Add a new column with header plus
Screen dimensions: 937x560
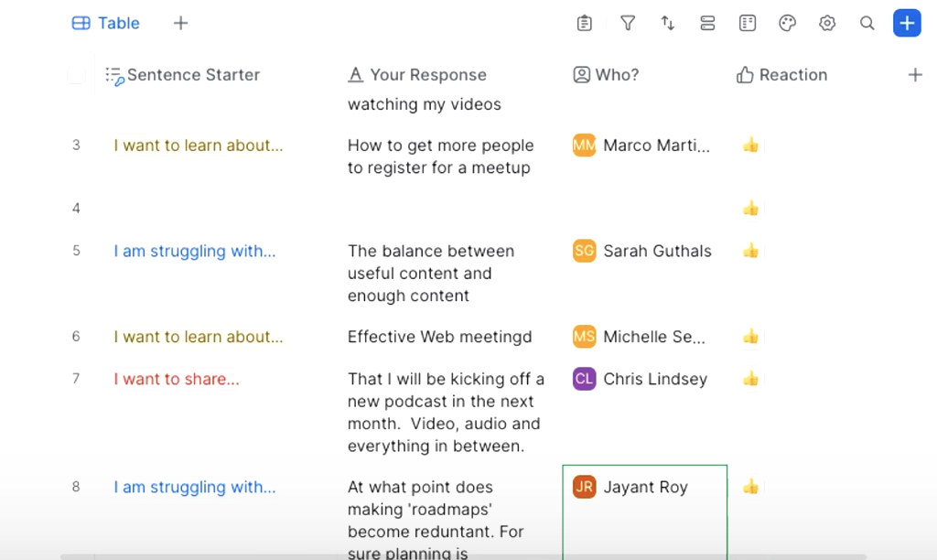[x=914, y=75]
